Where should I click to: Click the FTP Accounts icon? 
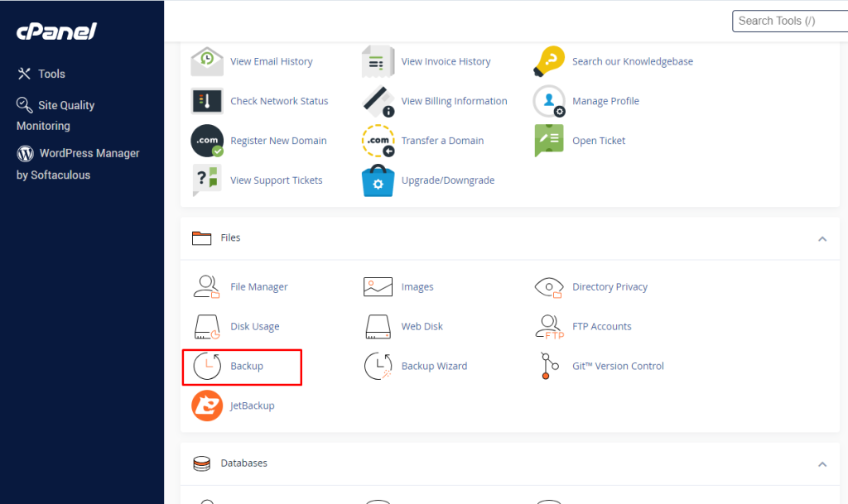[549, 326]
